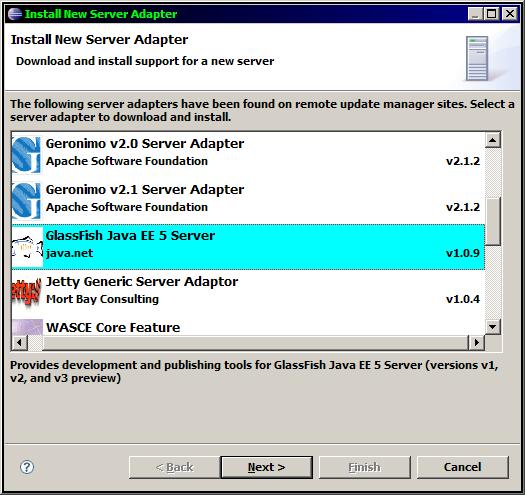Select WASCE Core Feature entry

(248, 327)
